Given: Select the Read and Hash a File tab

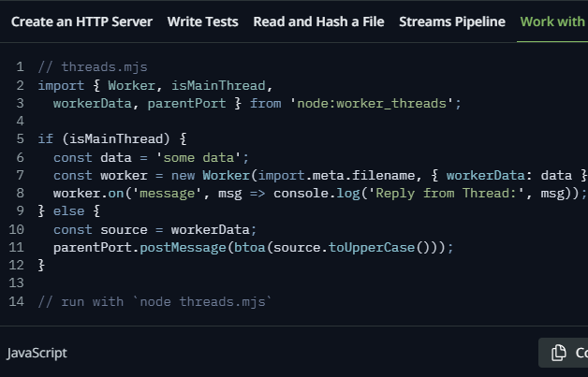Looking at the screenshot, I should coord(318,22).
